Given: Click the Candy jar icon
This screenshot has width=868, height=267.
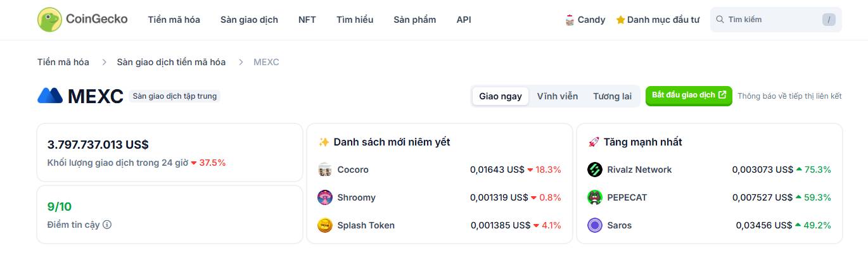Looking at the screenshot, I should tap(570, 20).
